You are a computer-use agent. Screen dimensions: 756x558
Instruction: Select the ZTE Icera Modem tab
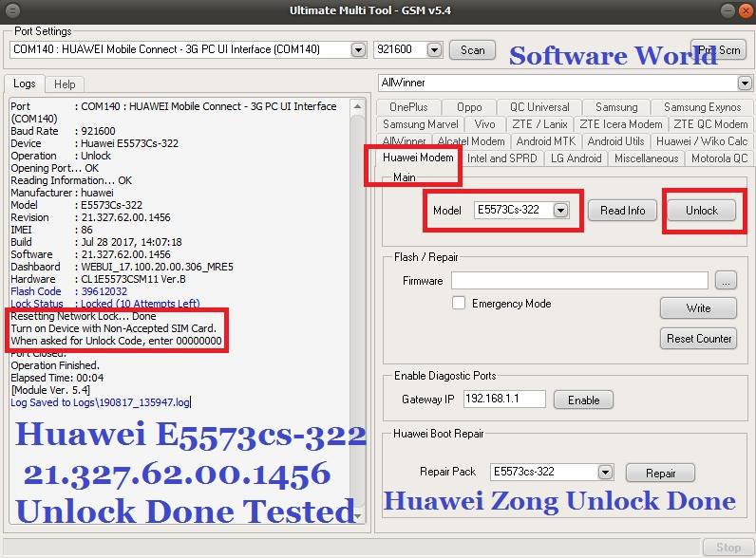click(620, 124)
